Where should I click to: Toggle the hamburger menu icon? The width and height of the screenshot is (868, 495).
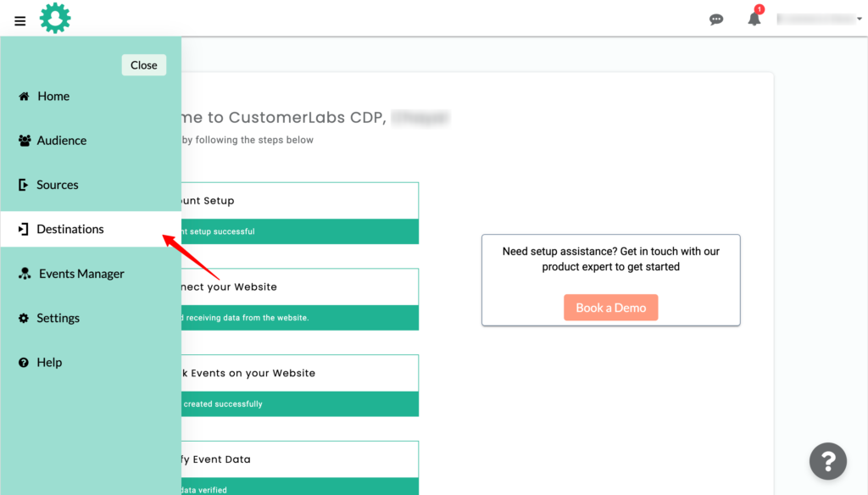(20, 21)
